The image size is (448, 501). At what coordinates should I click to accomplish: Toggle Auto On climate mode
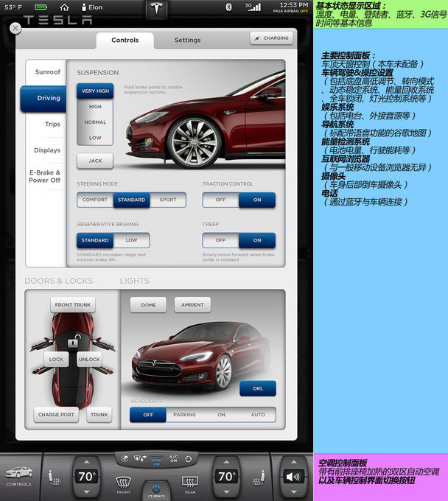156,460
